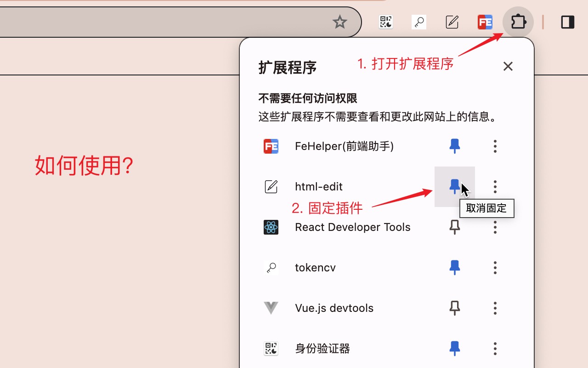The height and width of the screenshot is (368, 588).
Task: Pin Vue.js devtools to toolbar
Action: [455, 308]
